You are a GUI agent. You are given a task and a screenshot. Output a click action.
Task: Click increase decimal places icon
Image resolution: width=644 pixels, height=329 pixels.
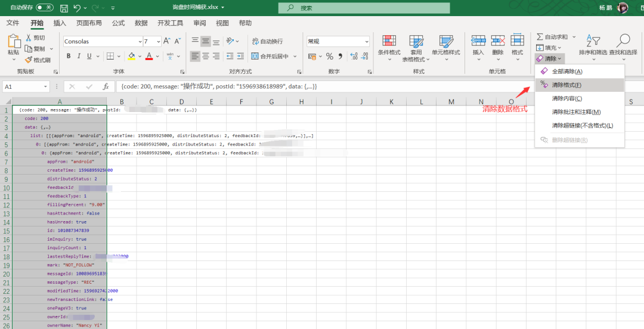(354, 56)
